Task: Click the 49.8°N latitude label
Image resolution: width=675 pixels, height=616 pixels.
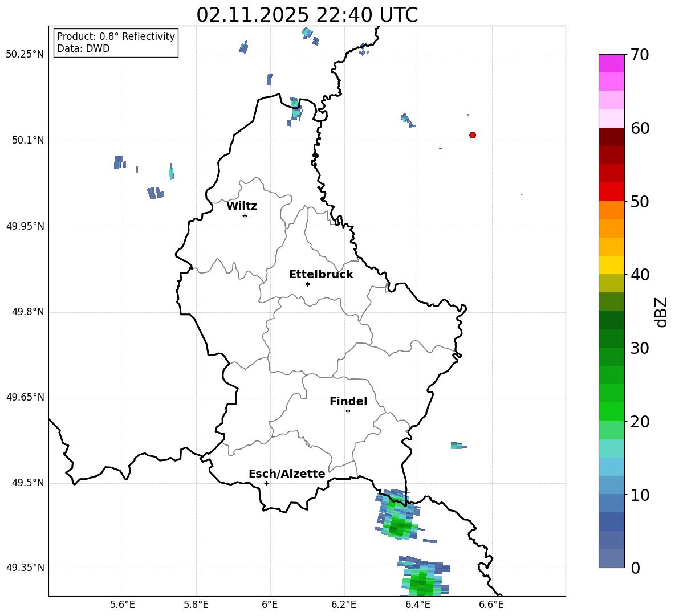Action: pos(28,312)
